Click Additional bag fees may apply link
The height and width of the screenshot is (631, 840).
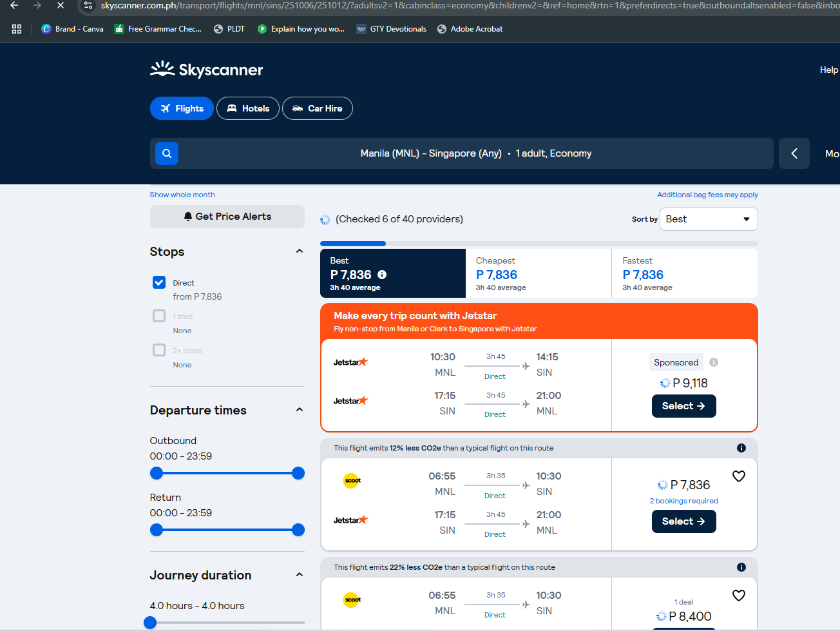[707, 195]
